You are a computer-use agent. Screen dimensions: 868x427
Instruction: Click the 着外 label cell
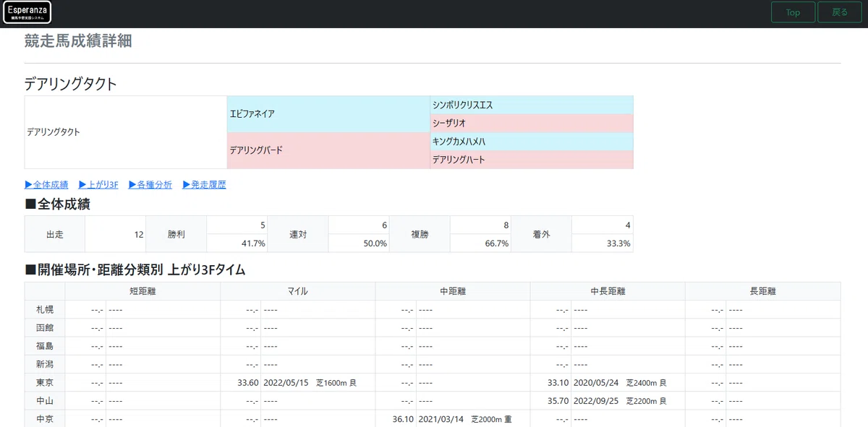(541, 234)
